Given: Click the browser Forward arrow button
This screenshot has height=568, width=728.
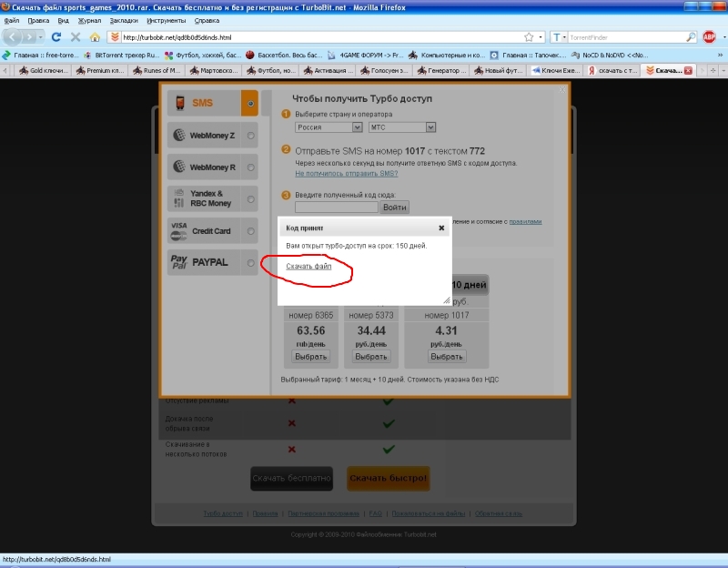Looking at the screenshot, I should click(30, 36).
